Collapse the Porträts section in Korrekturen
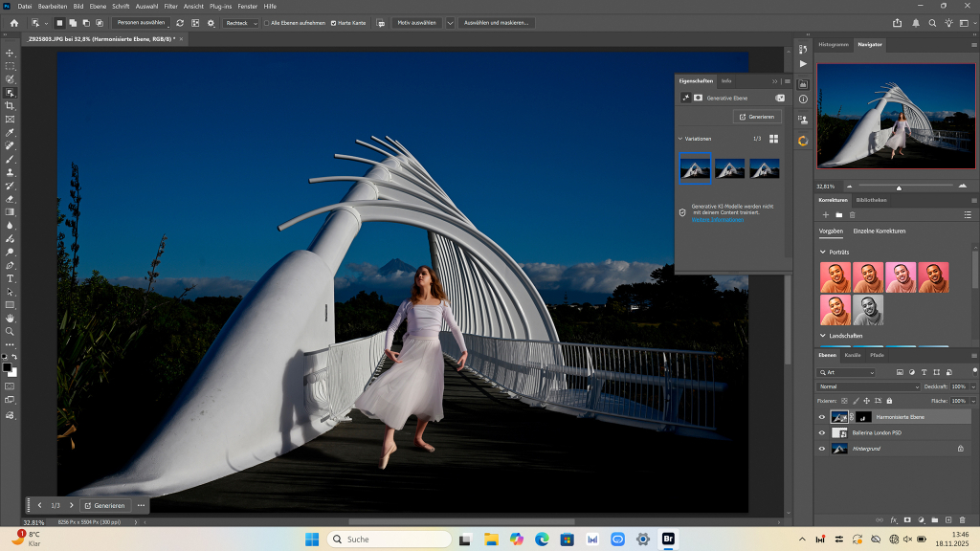Image resolution: width=980 pixels, height=551 pixels. [x=822, y=252]
